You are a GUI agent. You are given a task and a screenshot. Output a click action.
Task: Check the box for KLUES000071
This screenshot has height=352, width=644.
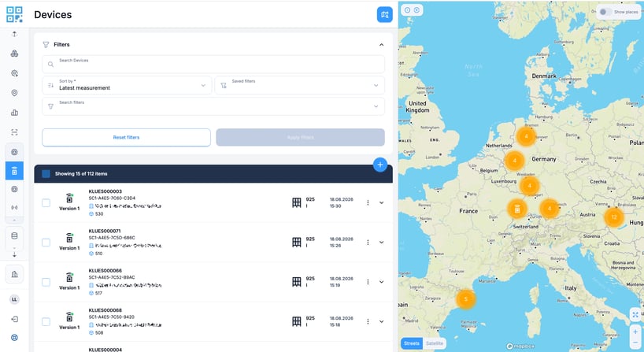coord(46,243)
